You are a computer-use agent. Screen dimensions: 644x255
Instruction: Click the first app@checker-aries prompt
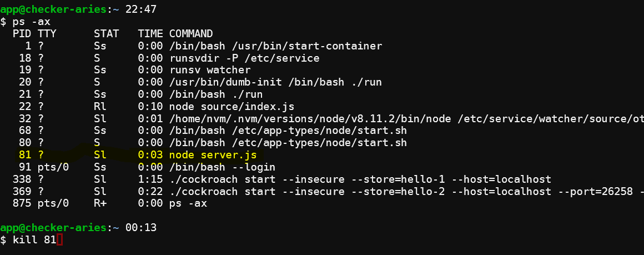(x=53, y=9)
